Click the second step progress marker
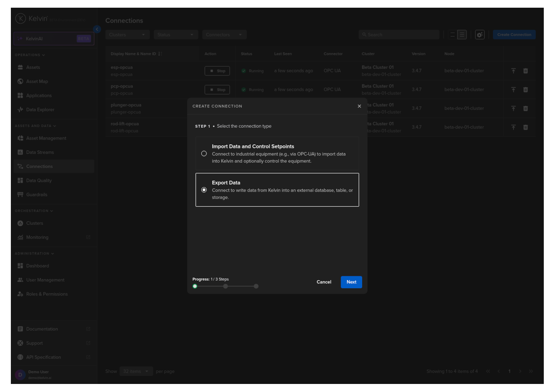The image size is (555, 392). point(226,286)
